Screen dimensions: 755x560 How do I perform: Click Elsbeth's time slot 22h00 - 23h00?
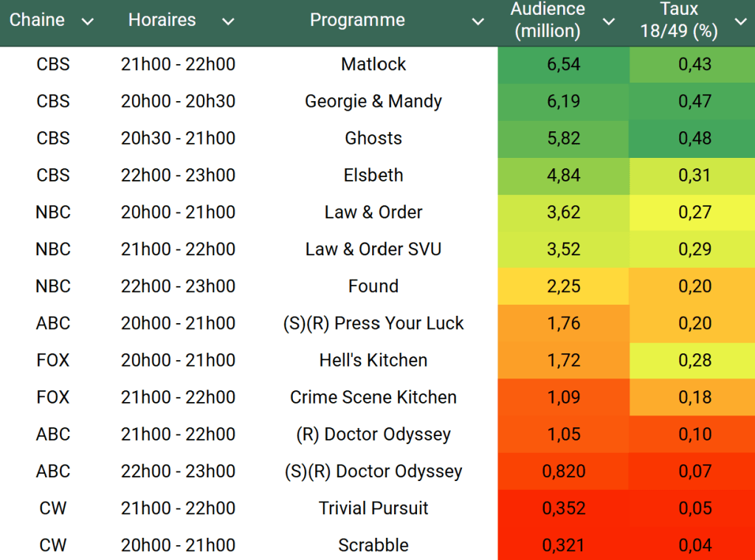178,175
